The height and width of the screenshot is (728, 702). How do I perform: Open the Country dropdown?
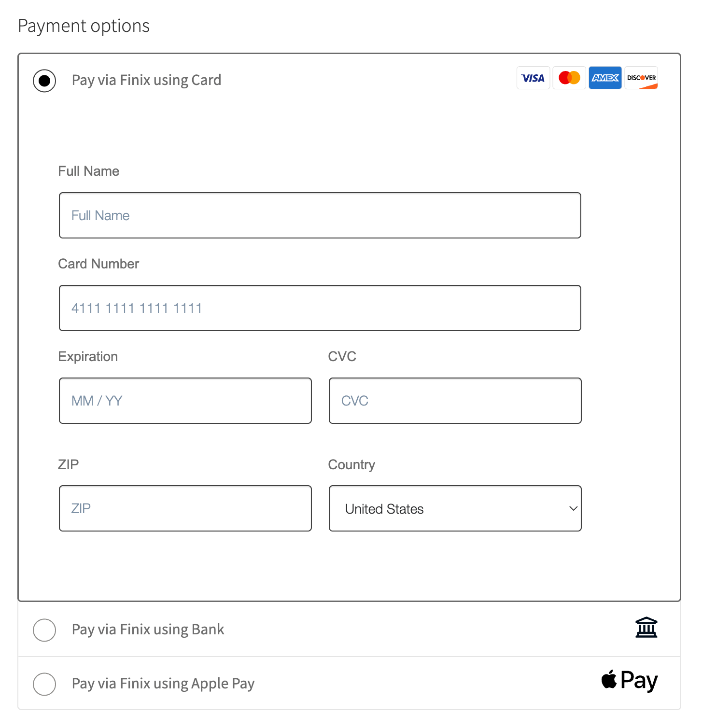tap(455, 508)
